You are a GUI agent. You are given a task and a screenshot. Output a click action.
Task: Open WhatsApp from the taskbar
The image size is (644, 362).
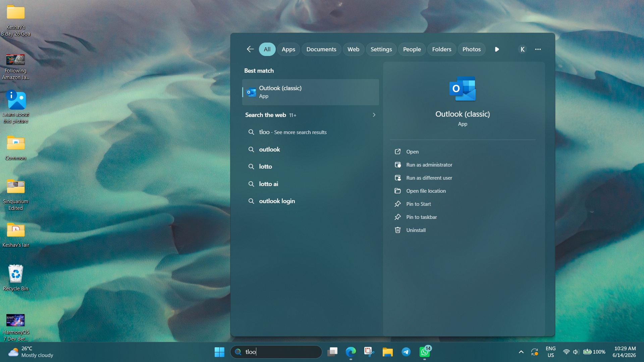click(425, 352)
